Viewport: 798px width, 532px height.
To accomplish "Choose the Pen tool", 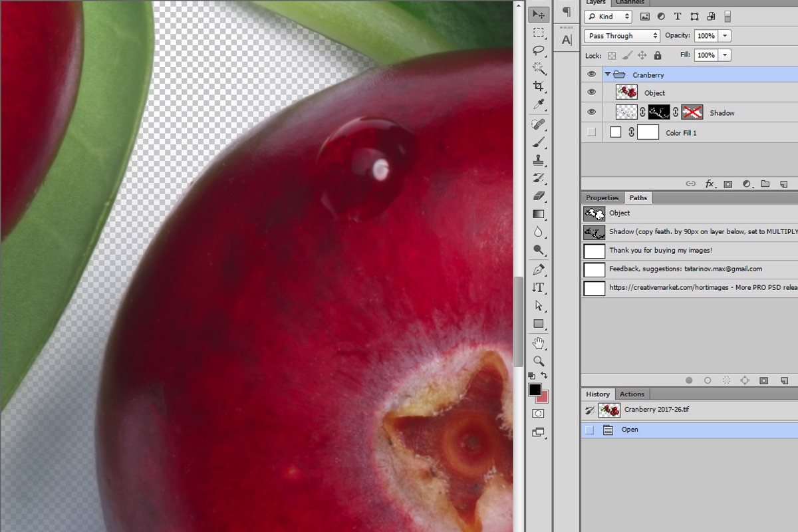I will click(x=539, y=270).
